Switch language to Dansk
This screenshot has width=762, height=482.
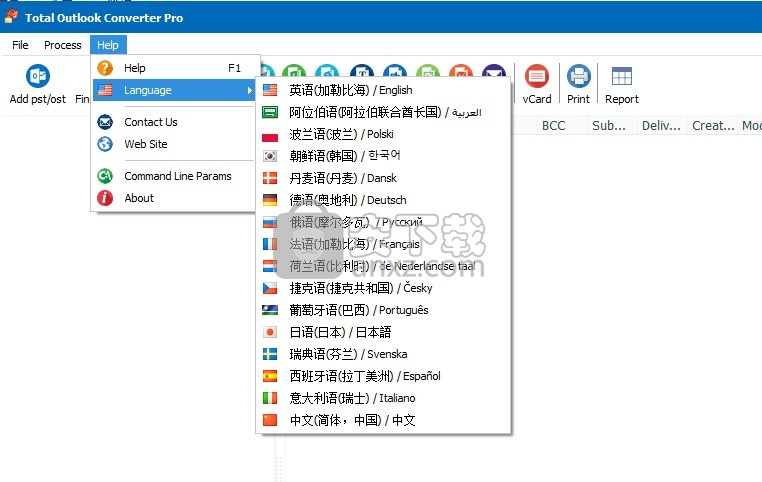click(383, 178)
